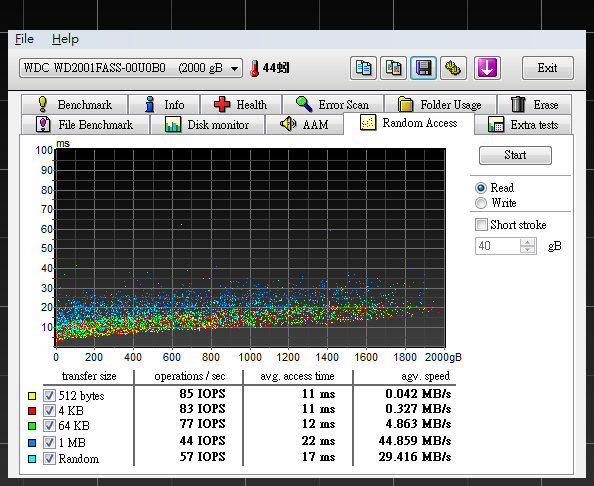Screen dimensions: 594x486
Task: Click the 'avg. access time' column header
Action: [x=297, y=376]
